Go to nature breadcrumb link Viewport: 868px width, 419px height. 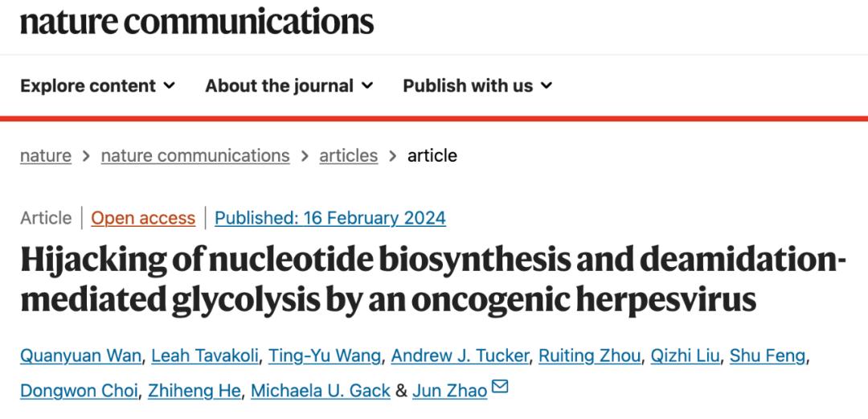click(46, 155)
